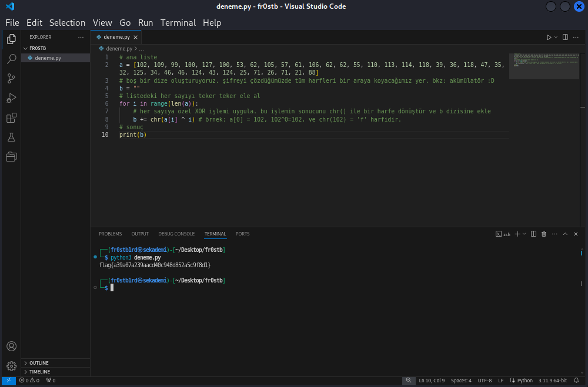This screenshot has width=588, height=387.
Task: Open the Terminal menu
Action: point(178,22)
